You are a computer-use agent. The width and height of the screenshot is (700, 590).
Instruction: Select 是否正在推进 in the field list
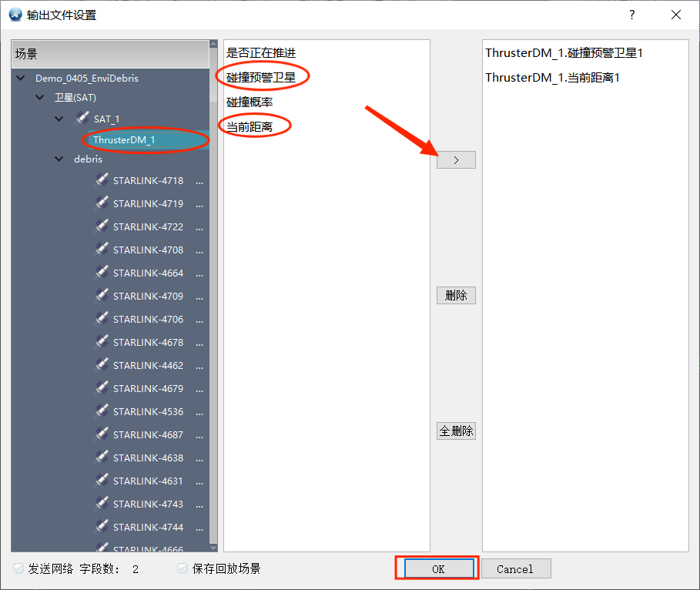click(261, 53)
